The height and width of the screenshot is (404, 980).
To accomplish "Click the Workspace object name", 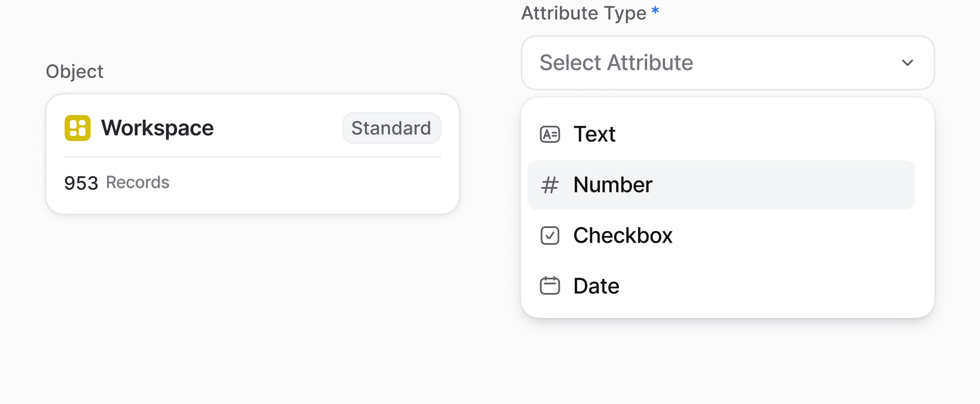I will (x=157, y=128).
